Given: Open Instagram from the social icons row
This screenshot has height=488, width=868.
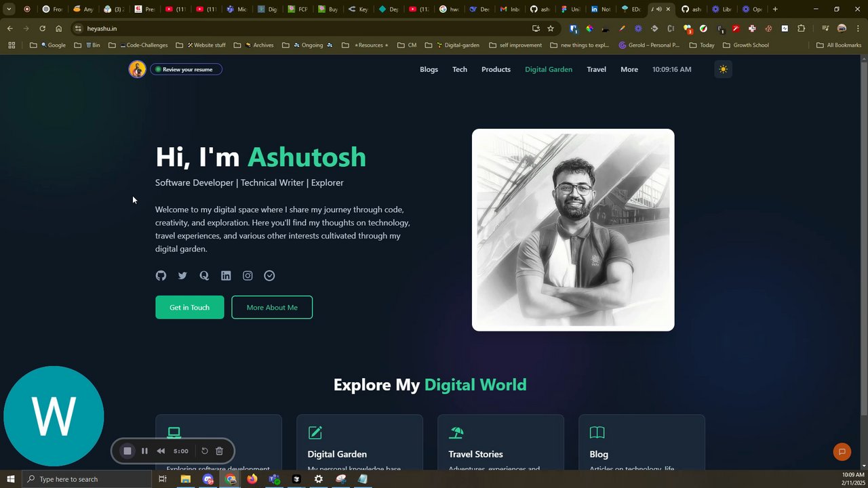Looking at the screenshot, I should click(x=248, y=275).
